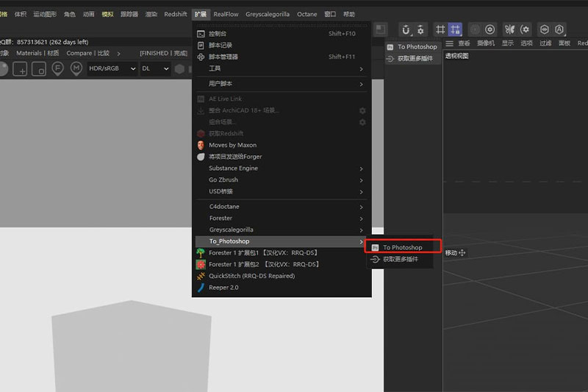Viewport: 588px width, 392px height.
Task: Expand the 用户脚本 submenu
Action: point(282,84)
